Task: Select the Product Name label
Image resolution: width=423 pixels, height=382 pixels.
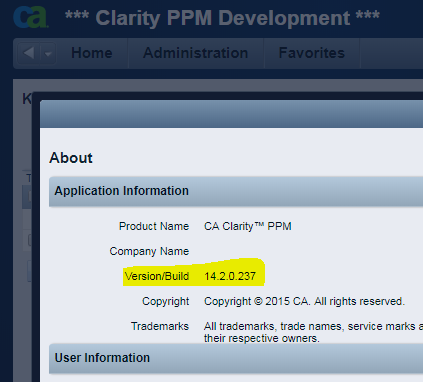Action: click(x=154, y=226)
